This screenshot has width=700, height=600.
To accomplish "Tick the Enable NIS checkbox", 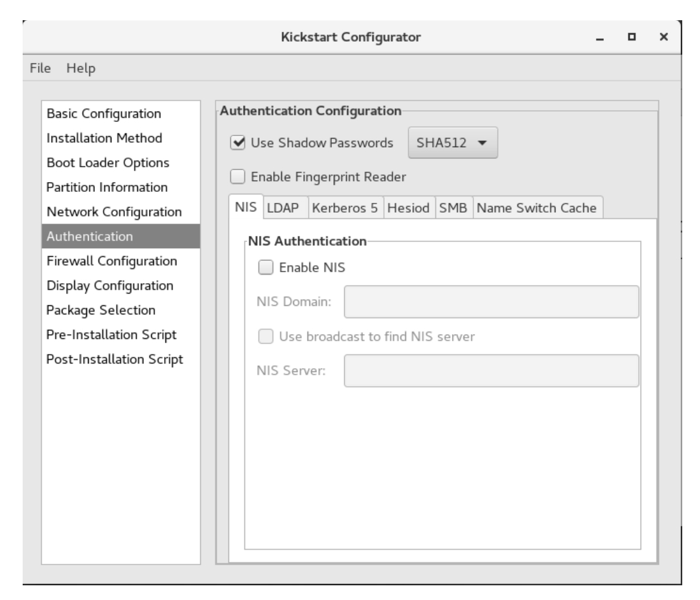I will [265, 267].
